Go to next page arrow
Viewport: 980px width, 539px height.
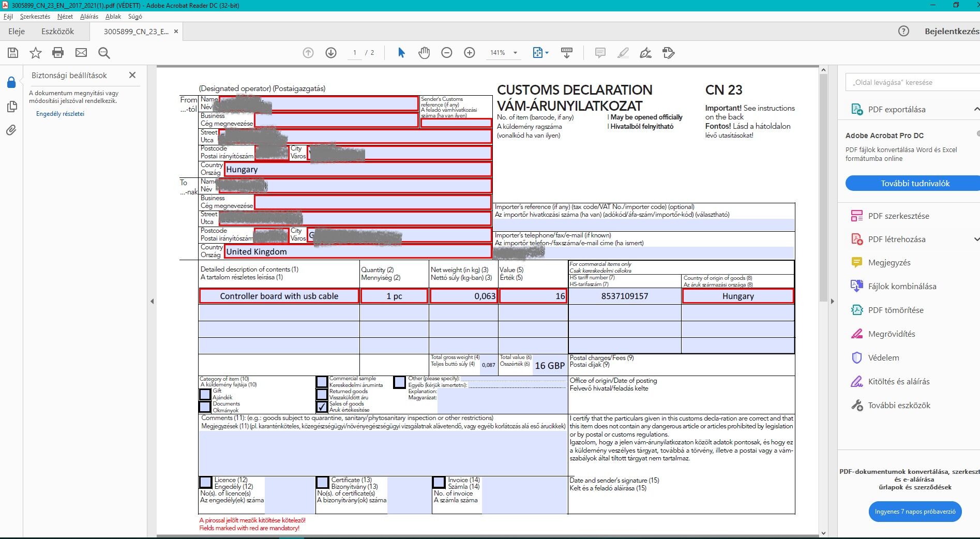pyautogui.click(x=331, y=53)
